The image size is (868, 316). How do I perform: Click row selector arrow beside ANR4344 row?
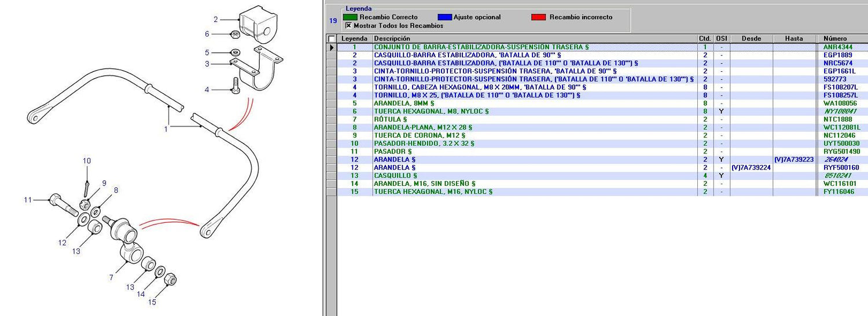tap(332, 47)
